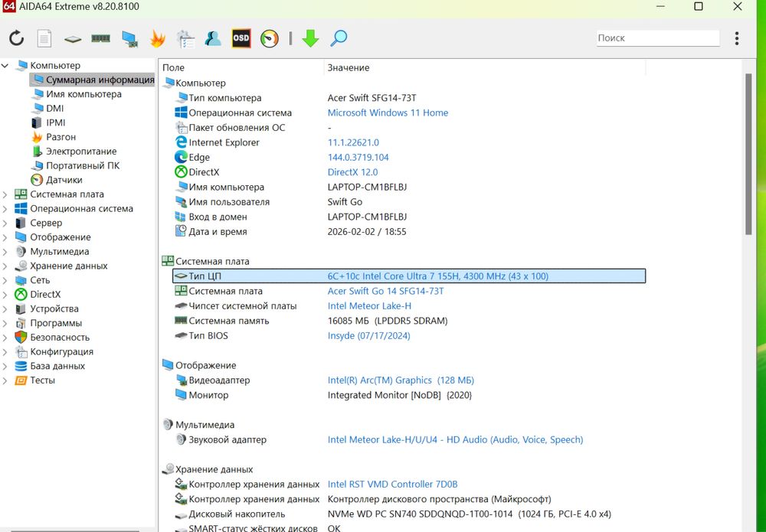Open the Электропитание tree item
The width and height of the screenshot is (766, 532).
pos(81,152)
